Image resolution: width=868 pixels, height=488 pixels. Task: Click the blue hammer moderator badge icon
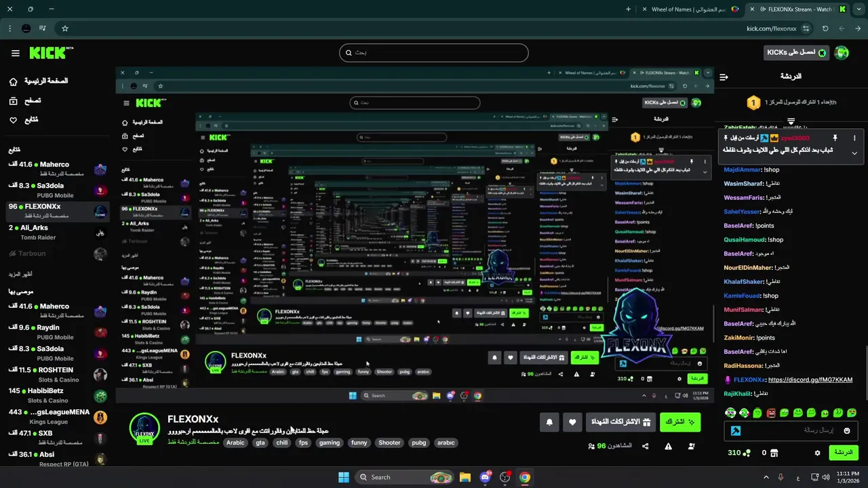(735, 430)
